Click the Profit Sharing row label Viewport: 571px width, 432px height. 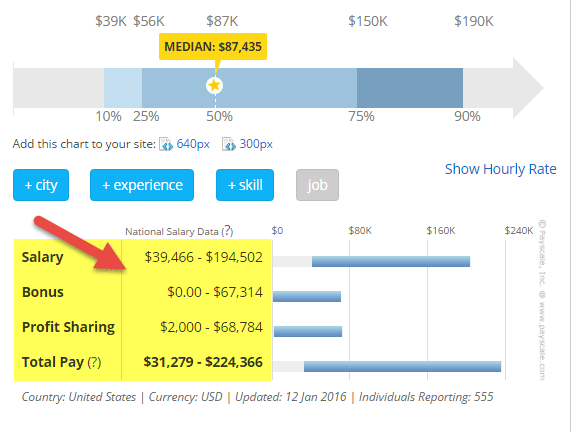(68, 327)
